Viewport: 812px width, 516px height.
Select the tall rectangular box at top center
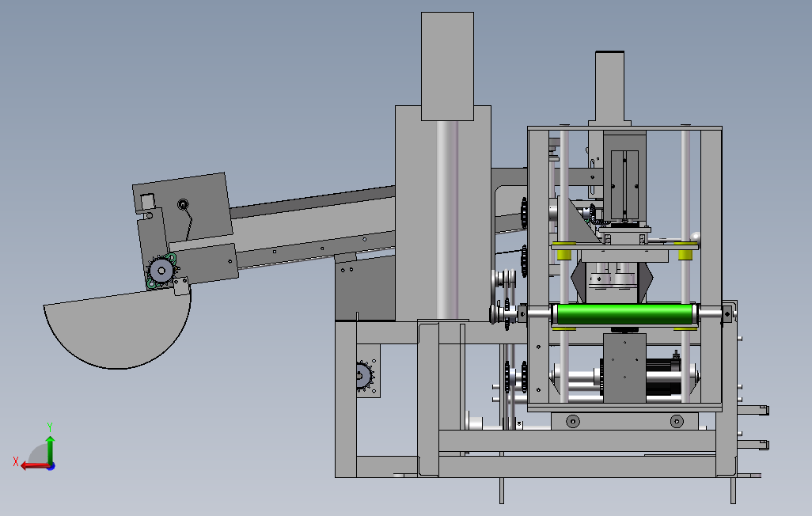(447, 66)
